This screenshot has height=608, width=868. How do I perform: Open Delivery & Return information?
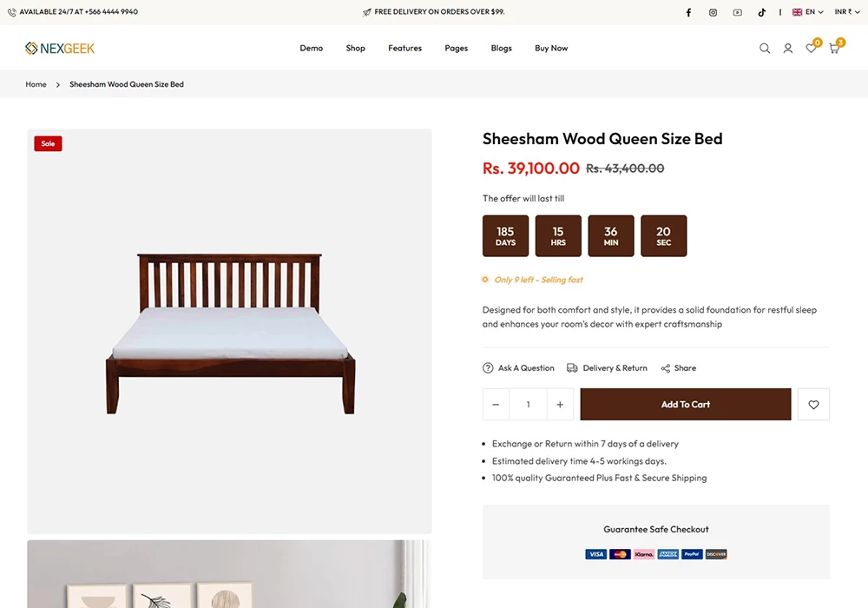pos(607,367)
